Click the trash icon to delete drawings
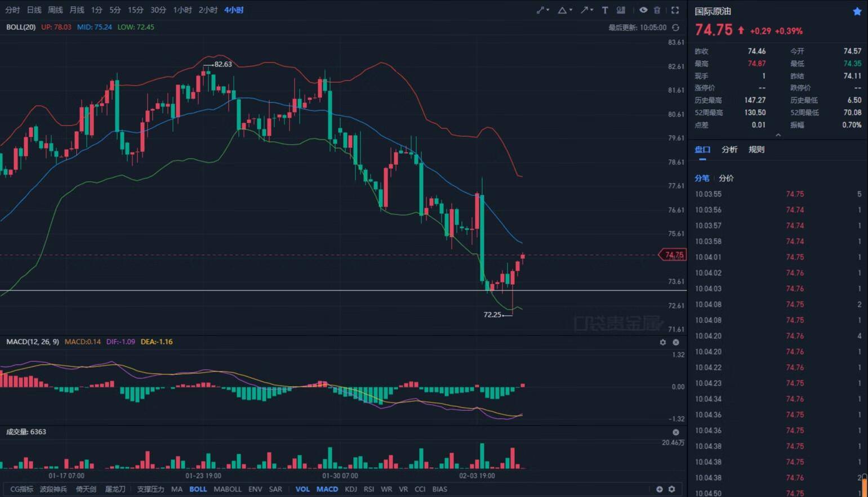Viewport: 868px width, 497px height. [657, 10]
